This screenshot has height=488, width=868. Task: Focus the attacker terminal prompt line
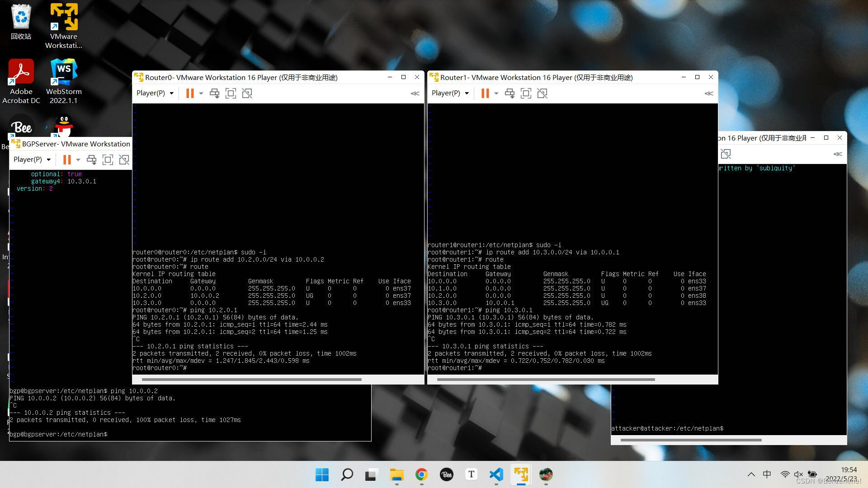click(x=667, y=428)
